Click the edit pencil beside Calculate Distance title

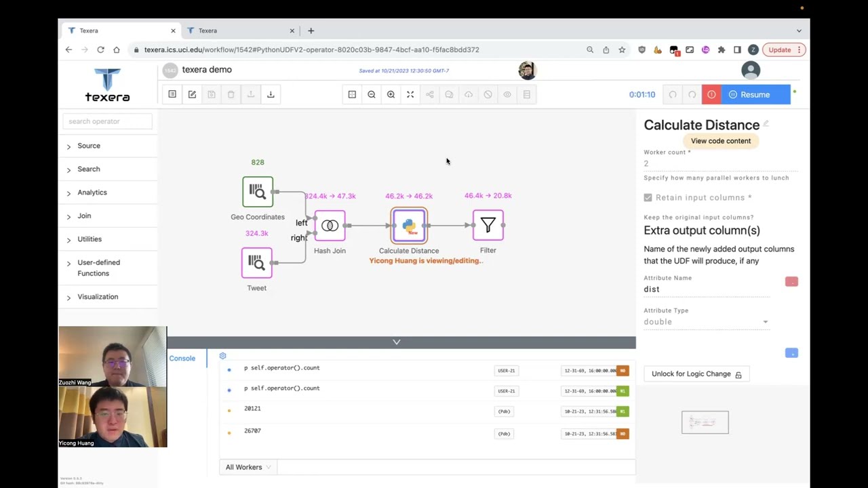point(766,123)
